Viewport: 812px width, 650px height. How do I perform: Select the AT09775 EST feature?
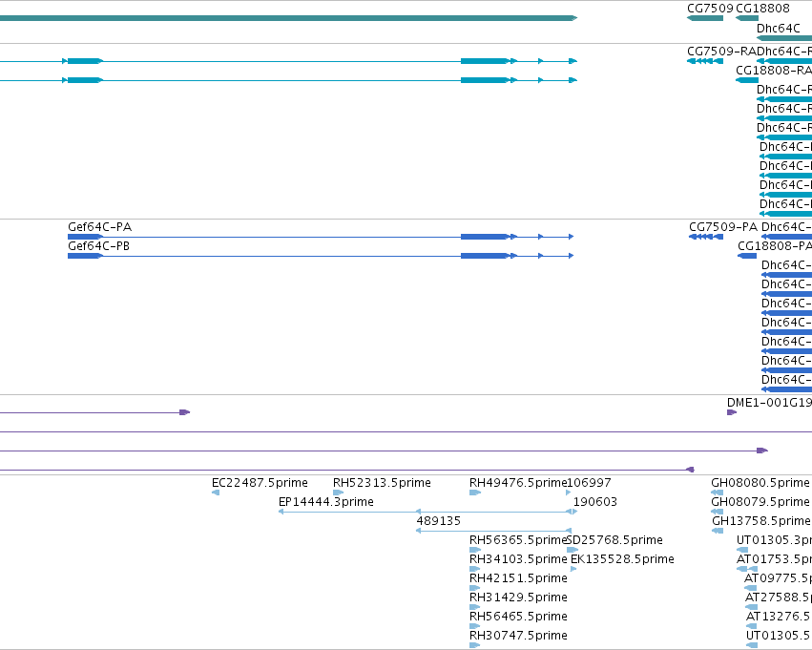click(750, 588)
